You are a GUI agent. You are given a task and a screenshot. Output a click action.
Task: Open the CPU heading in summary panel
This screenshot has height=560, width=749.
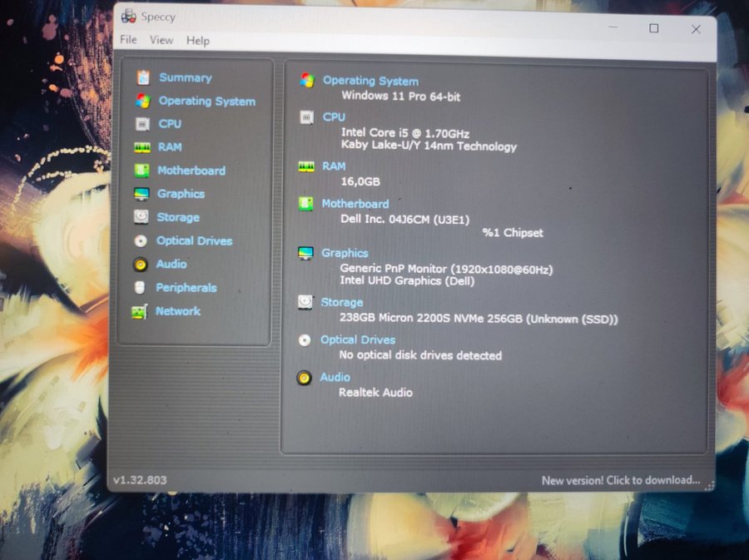[334, 117]
